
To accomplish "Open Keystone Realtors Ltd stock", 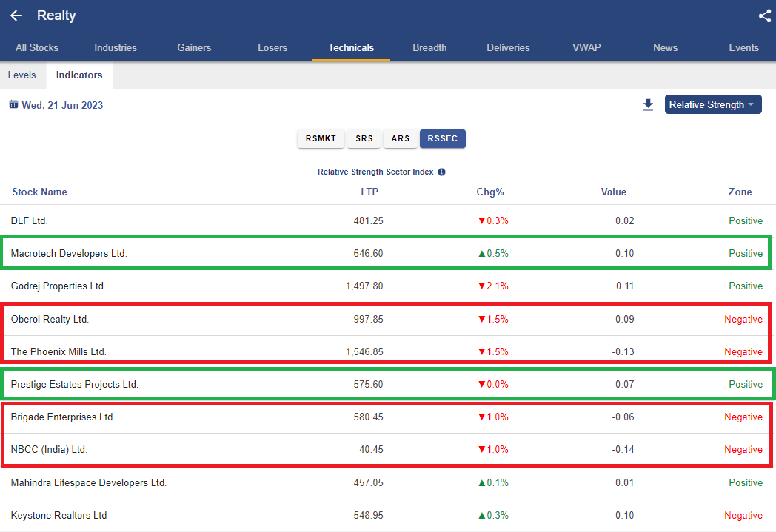I will point(388,515).
